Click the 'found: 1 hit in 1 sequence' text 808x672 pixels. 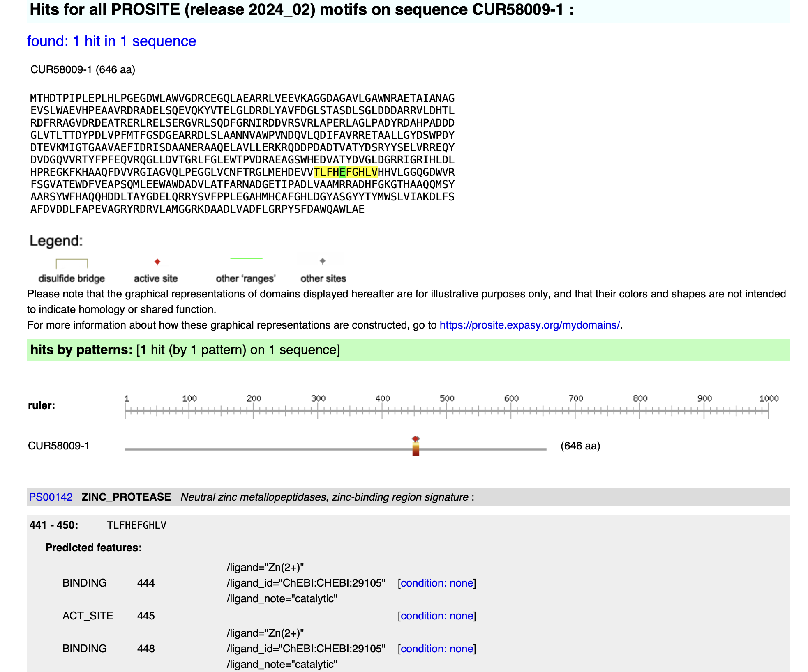point(112,41)
